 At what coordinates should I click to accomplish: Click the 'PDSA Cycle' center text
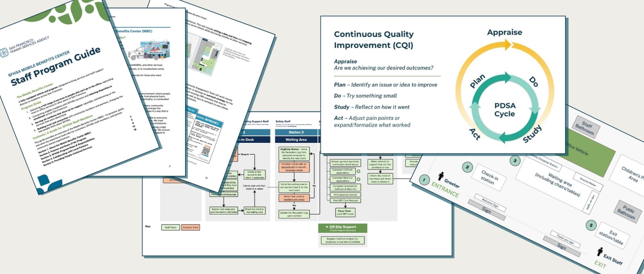tap(505, 110)
